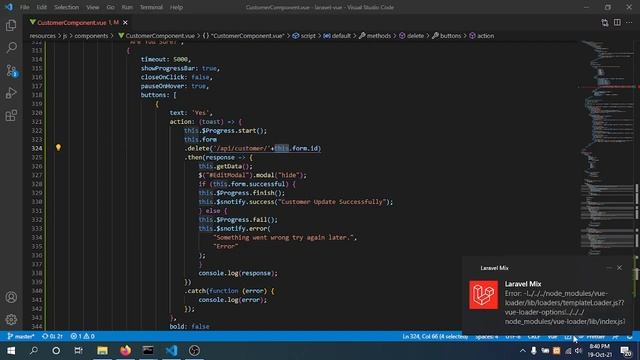Close the CustomerComponent.vue tab

coord(125,23)
